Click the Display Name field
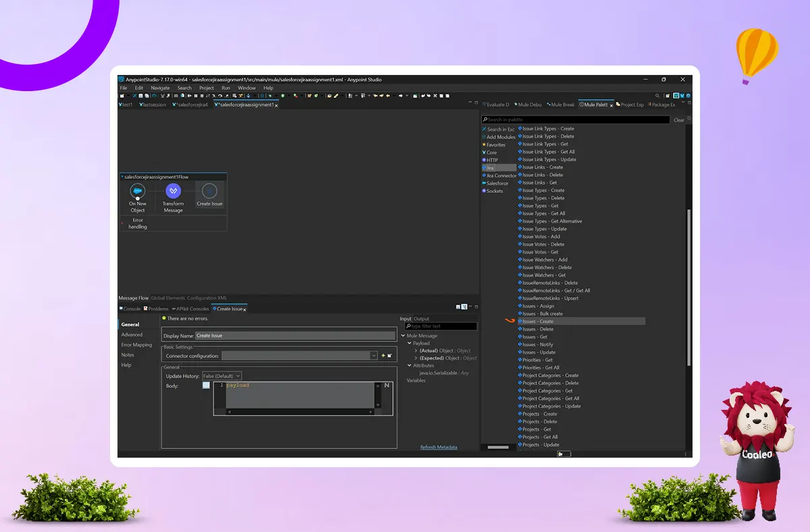Image resolution: width=810 pixels, height=532 pixels. [x=295, y=336]
